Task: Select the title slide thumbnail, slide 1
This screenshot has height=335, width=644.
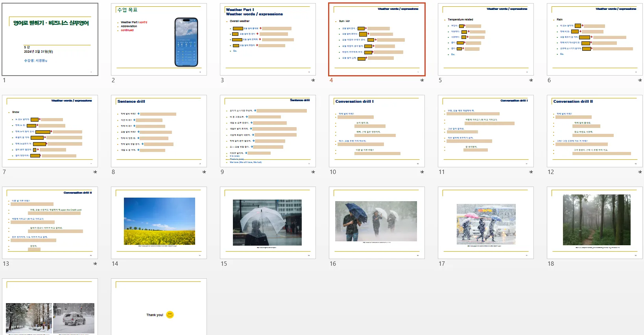Action: click(50, 39)
